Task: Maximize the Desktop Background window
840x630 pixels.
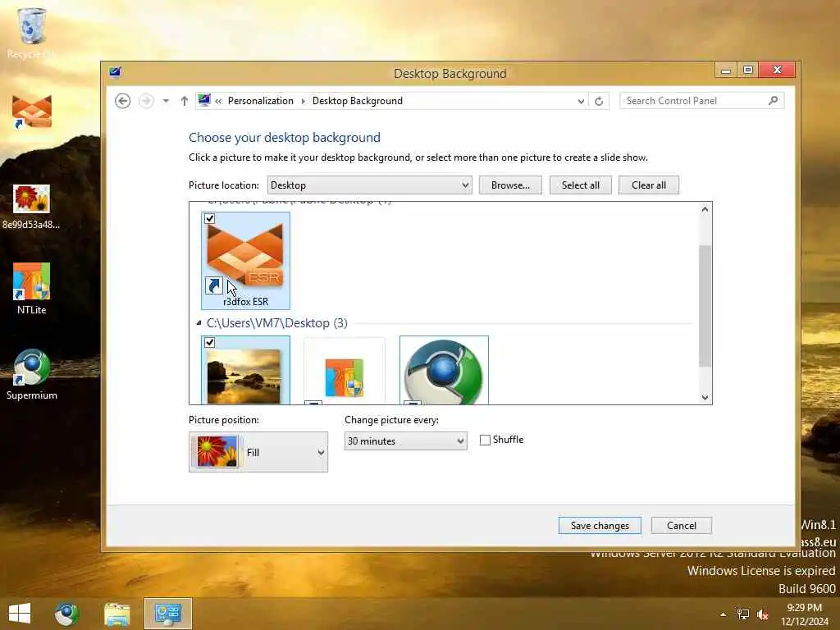Action: (748, 71)
